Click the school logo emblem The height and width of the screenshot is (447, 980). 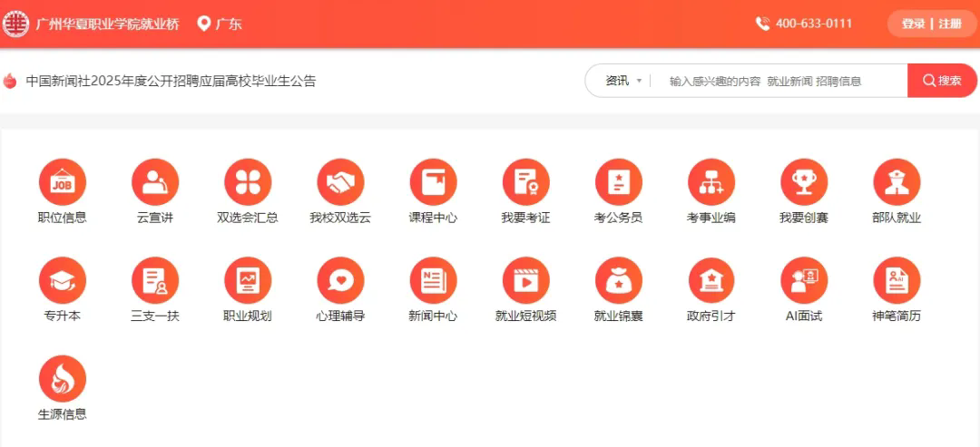pos(15,24)
